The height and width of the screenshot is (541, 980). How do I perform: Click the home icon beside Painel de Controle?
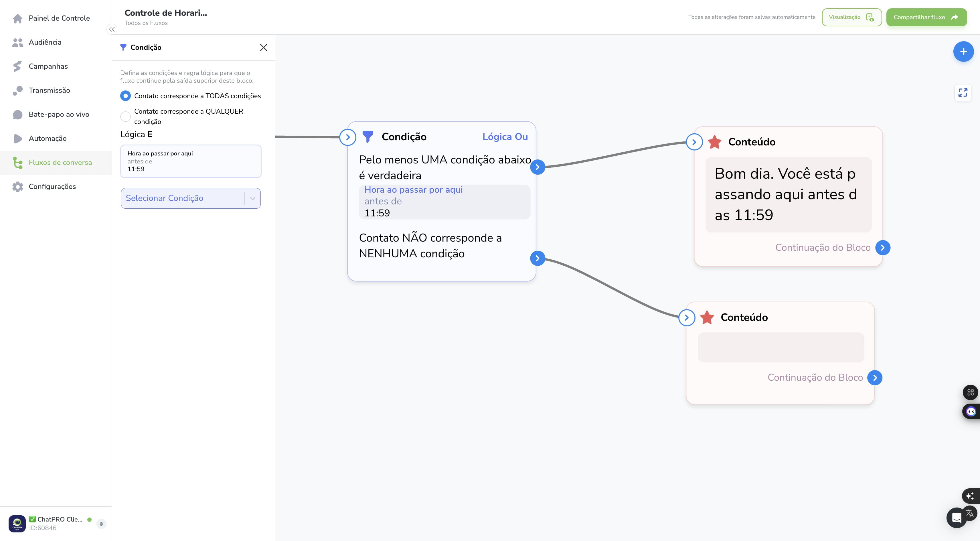[17, 18]
